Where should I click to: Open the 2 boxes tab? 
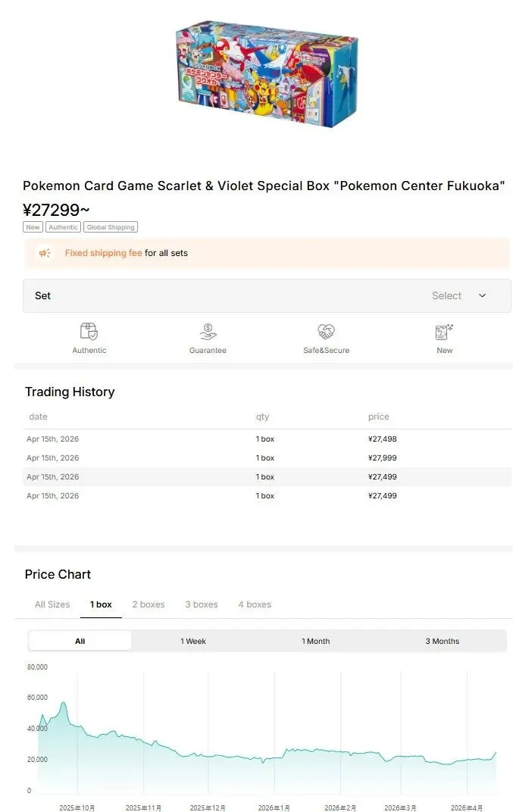pos(149,604)
